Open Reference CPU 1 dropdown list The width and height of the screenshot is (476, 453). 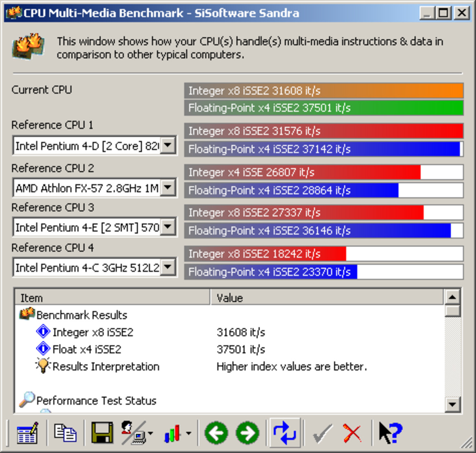click(168, 145)
